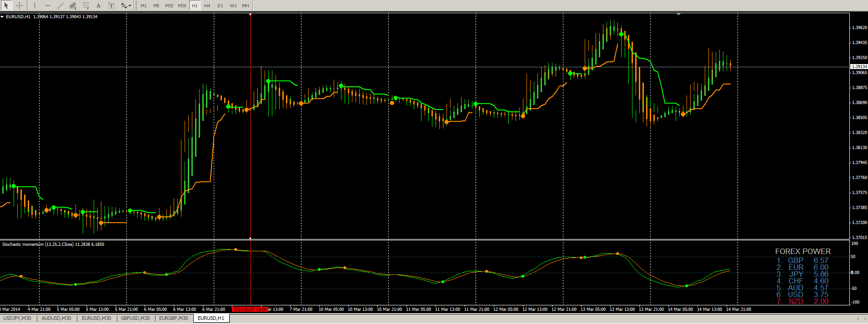
Task: Choose the Horizontal Line drawing tool
Action: [x=47, y=5]
